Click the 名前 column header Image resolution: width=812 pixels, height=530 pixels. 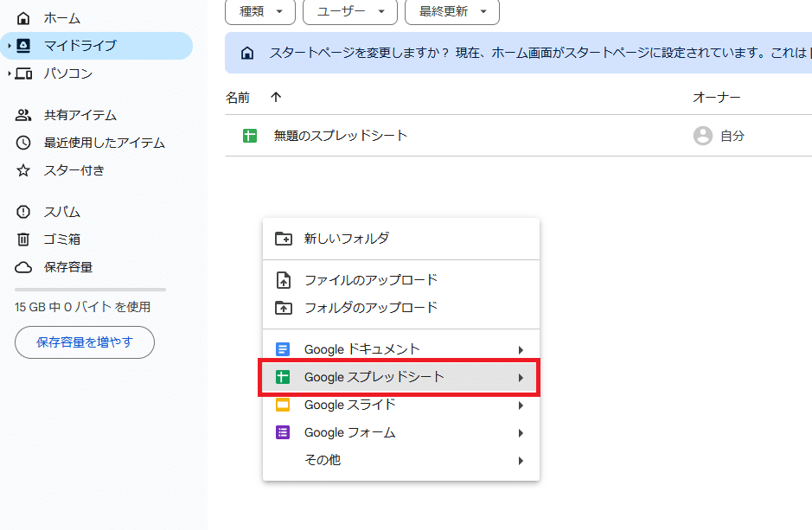pos(238,98)
